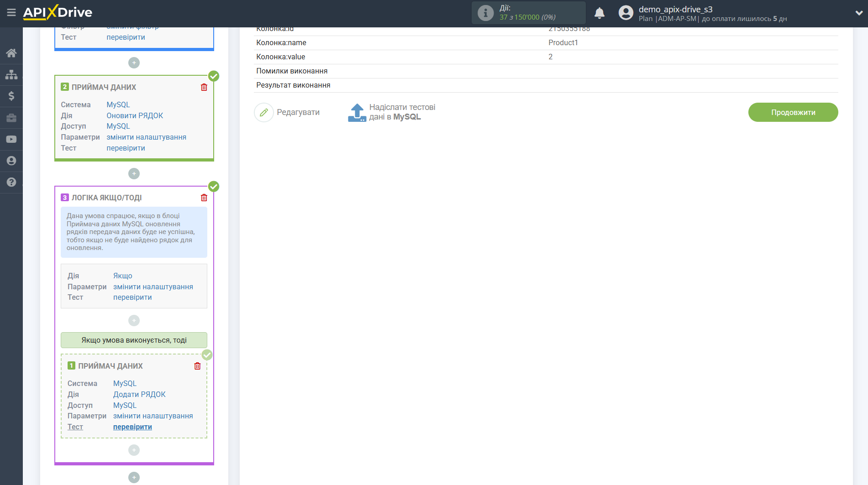Click змінити налаштування in the Якщо block
The width and height of the screenshot is (868, 485).
(x=153, y=287)
